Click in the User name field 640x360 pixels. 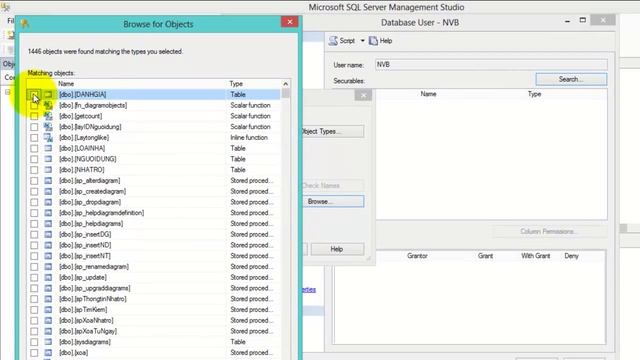click(x=491, y=64)
